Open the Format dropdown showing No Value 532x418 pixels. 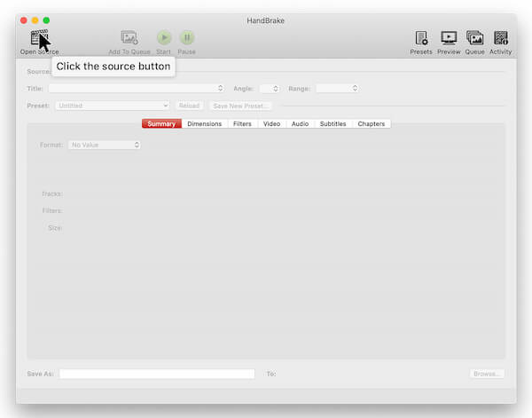coord(104,145)
